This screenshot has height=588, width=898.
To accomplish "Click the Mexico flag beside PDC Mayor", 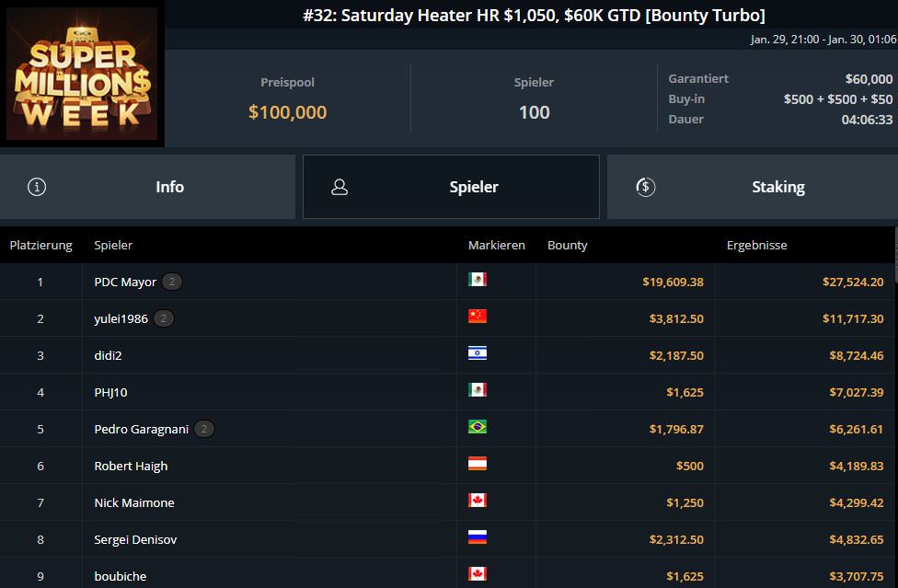I will [x=477, y=279].
